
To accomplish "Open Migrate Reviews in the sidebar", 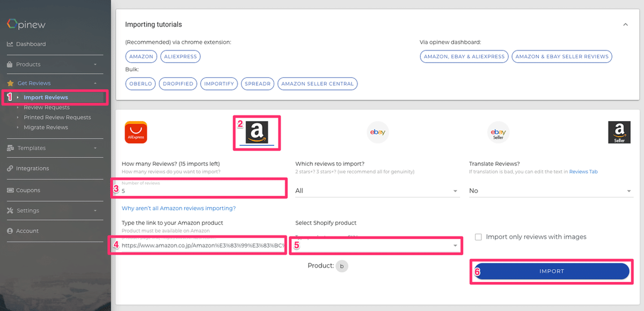I will coord(46,127).
